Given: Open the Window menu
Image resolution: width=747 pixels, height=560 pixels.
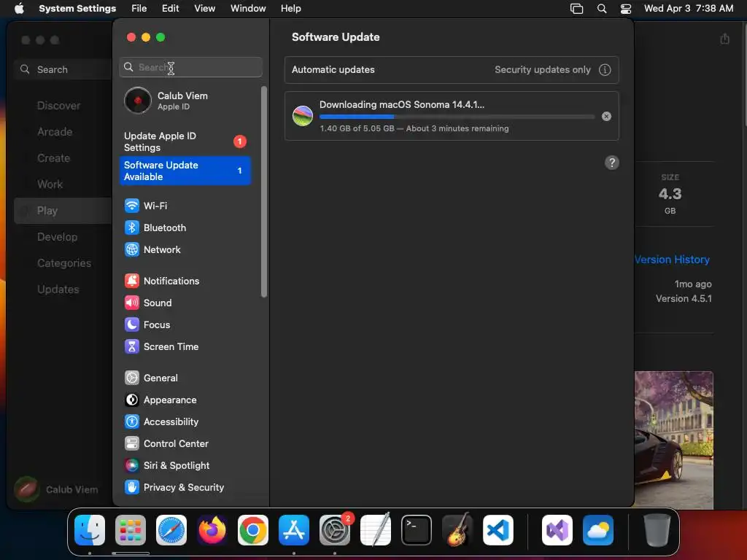Looking at the screenshot, I should pos(248,9).
